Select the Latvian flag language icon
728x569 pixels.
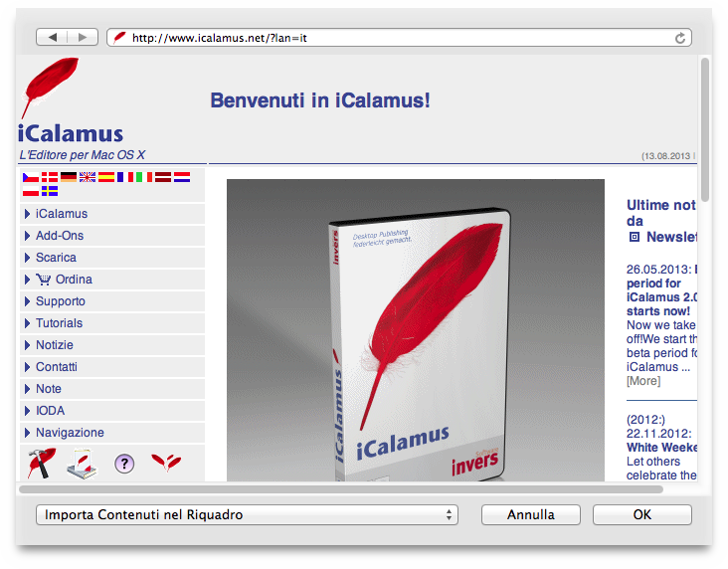pyautogui.click(x=163, y=177)
